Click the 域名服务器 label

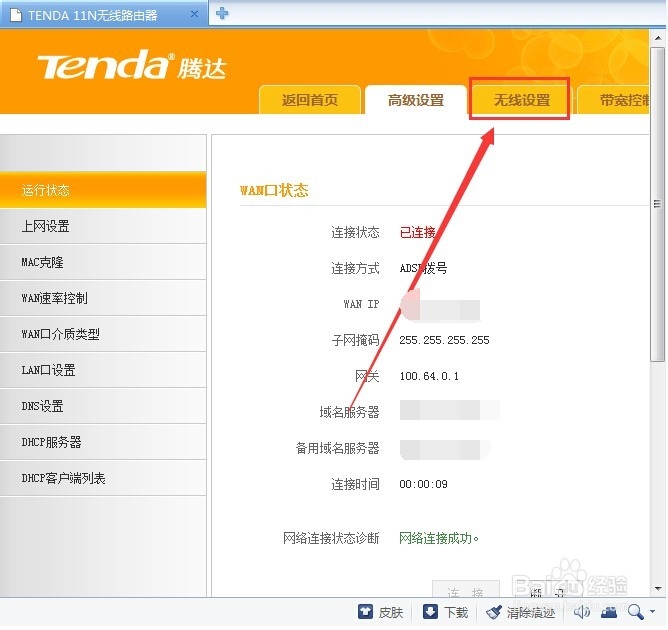[349, 412]
